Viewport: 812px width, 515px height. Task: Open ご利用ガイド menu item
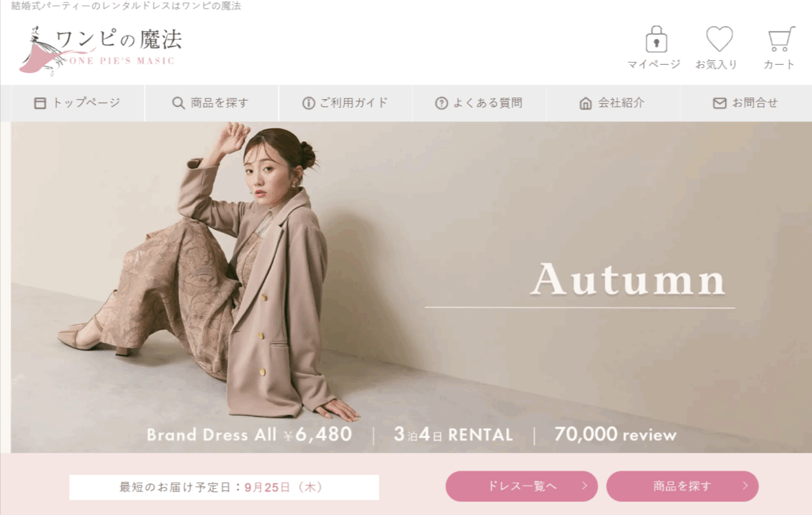point(346,103)
